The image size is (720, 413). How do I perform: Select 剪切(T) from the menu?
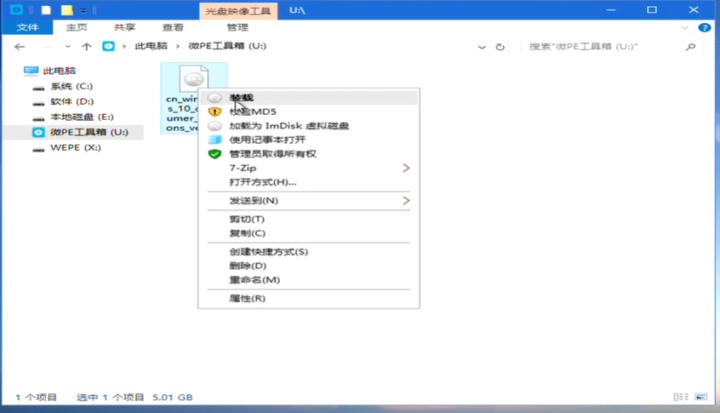click(x=309, y=219)
